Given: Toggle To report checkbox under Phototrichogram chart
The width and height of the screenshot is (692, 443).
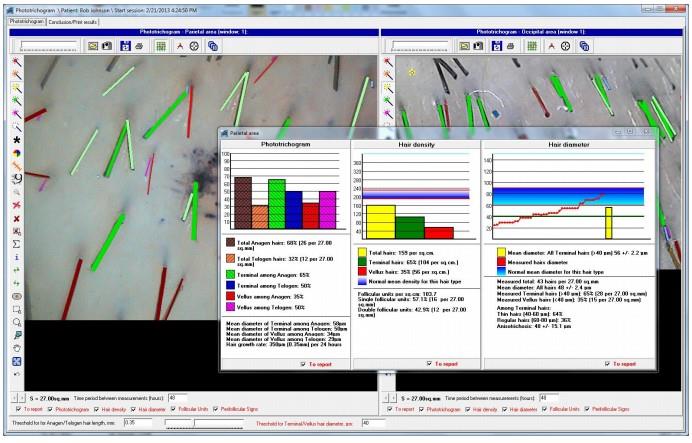Looking at the screenshot, I should [x=303, y=364].
